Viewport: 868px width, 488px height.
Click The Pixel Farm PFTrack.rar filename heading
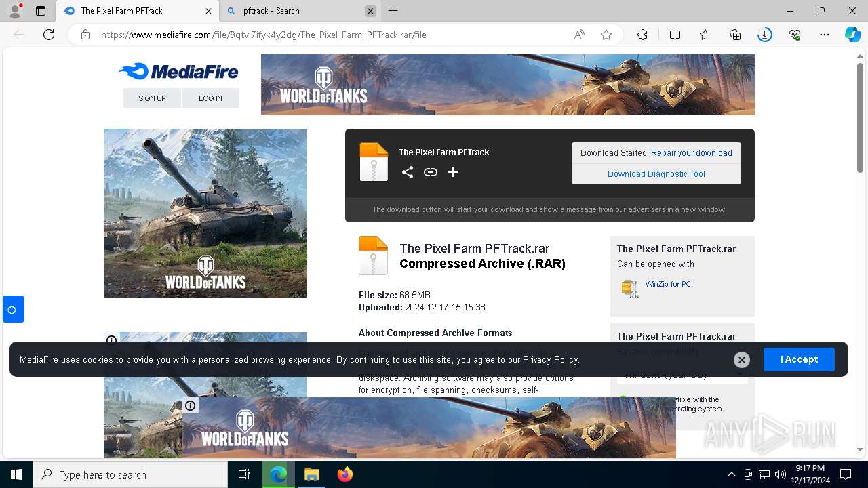475,249
